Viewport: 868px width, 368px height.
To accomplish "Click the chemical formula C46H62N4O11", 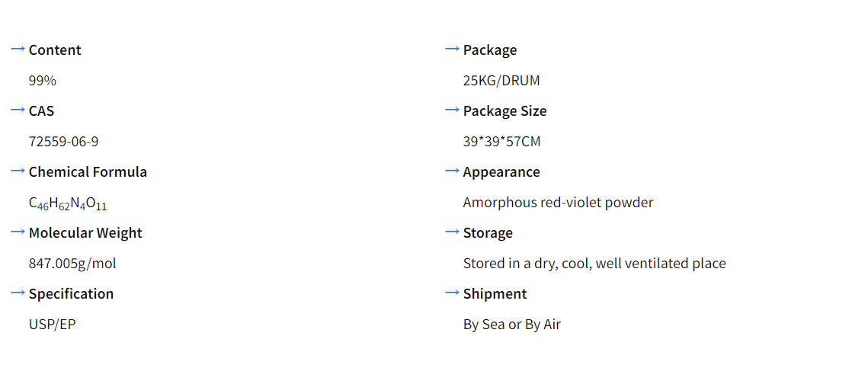I will (68, 203).
